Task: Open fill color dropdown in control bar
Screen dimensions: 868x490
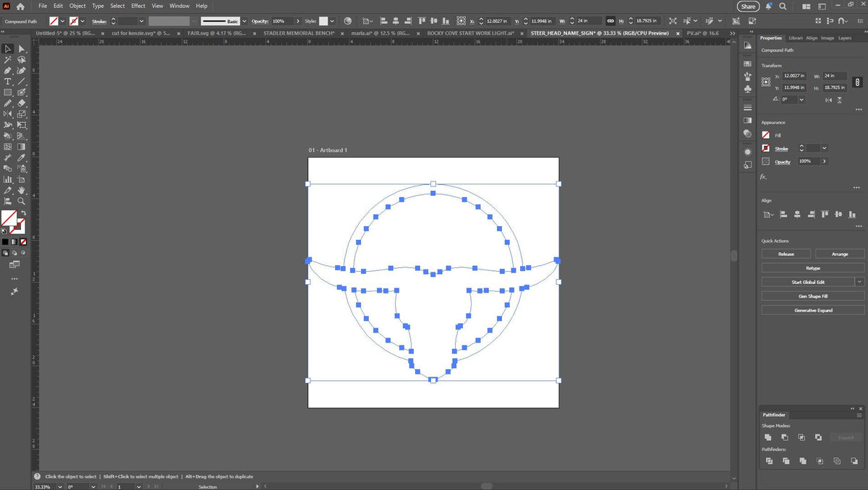Action: click(x=62, y=22)
